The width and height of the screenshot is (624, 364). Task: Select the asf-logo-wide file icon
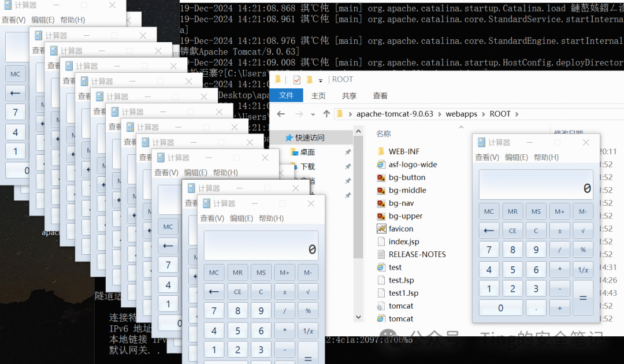[x=381, y=164]
